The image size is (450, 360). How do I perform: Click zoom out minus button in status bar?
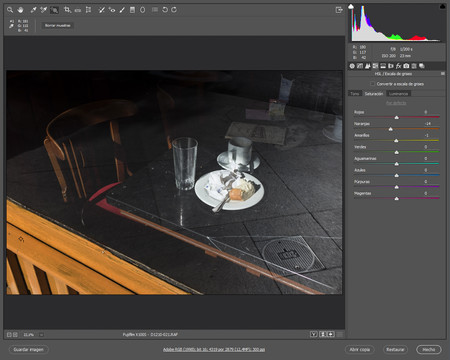(x=9, y=334)
